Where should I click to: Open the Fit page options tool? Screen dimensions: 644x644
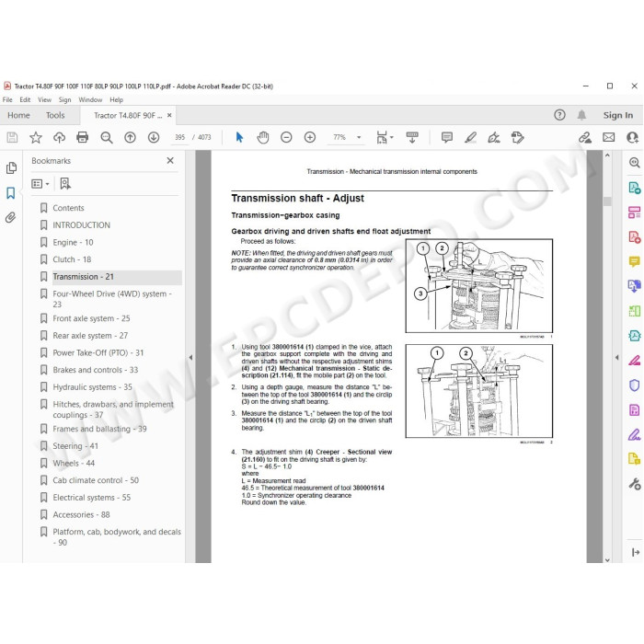[x=385, y=137]
